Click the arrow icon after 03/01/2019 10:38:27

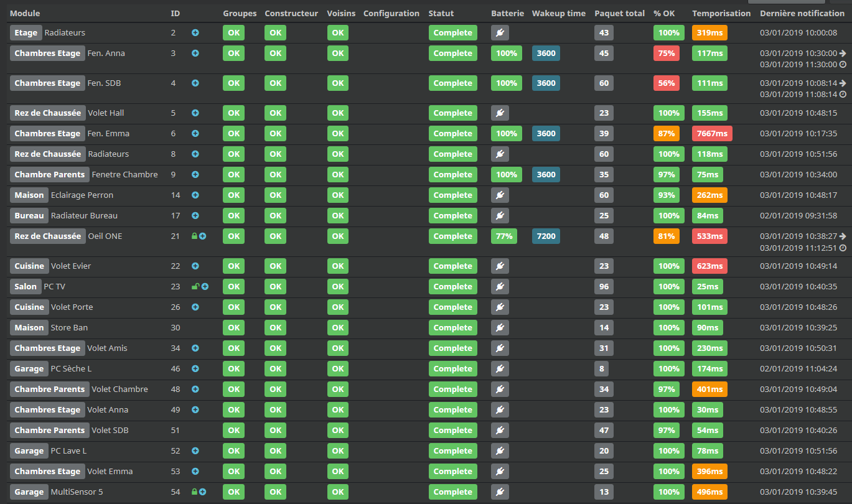coord(843,236)
